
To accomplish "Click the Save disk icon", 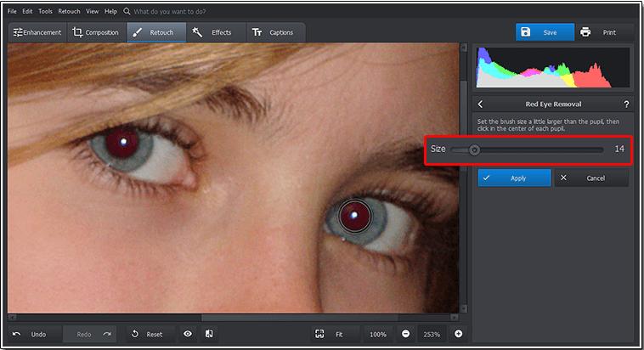I will click(x=525, y=32).
